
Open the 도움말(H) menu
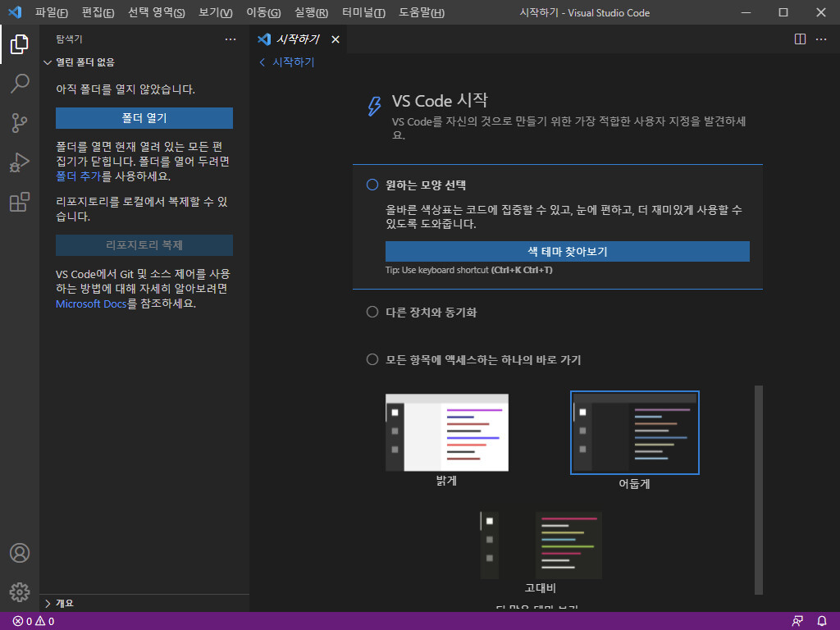tap(422, 12)
